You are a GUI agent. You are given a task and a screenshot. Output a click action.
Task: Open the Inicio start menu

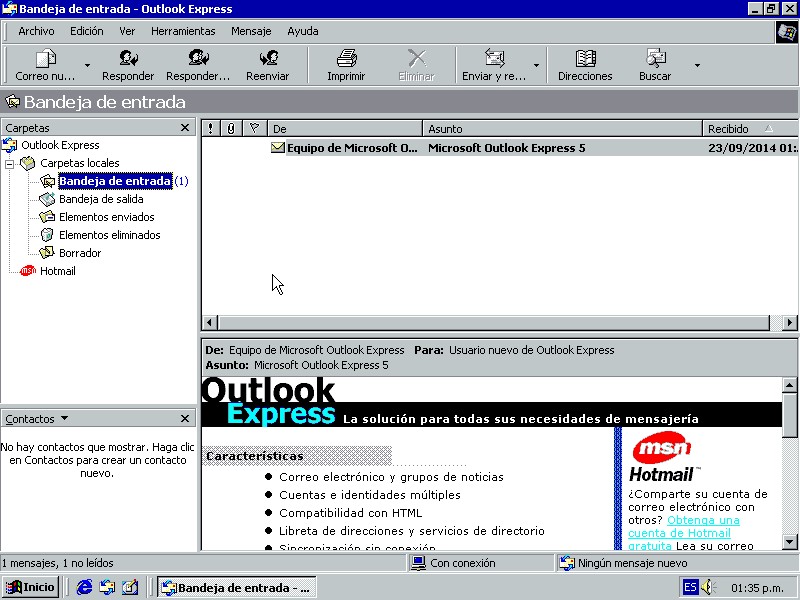click(x=31, y=587)
